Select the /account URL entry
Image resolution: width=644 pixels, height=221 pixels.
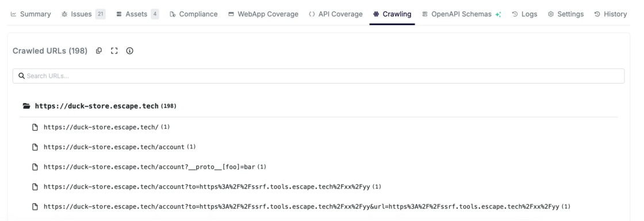[114, 147]
